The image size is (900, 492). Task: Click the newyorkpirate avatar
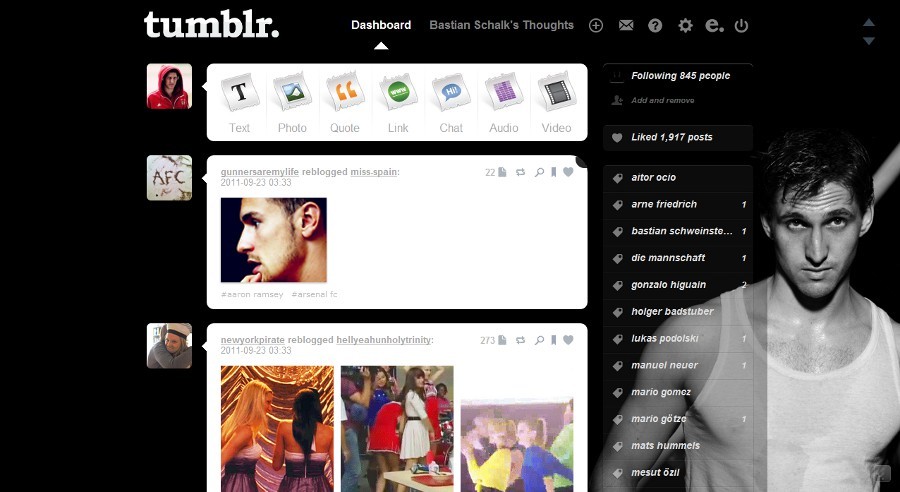169,346
